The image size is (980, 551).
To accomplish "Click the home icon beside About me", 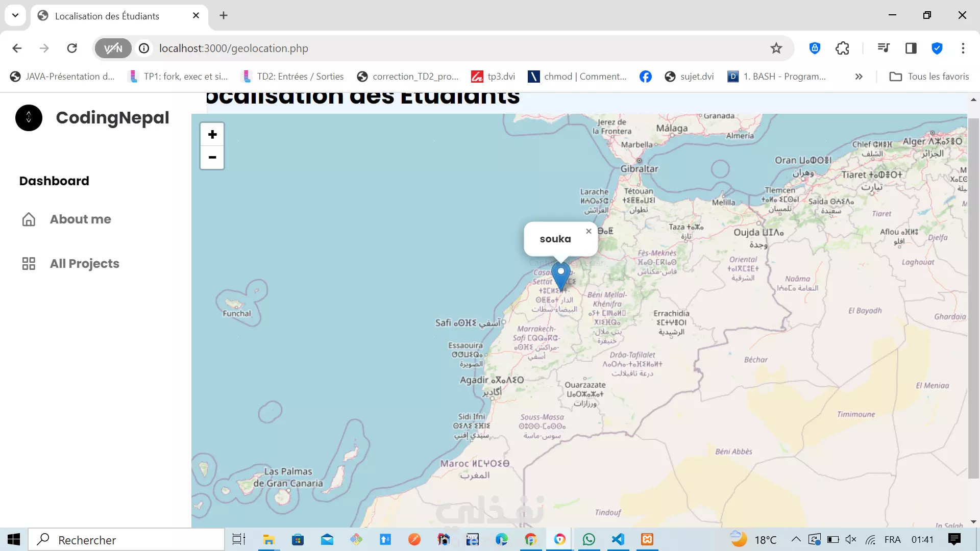I will pos(29,219).
